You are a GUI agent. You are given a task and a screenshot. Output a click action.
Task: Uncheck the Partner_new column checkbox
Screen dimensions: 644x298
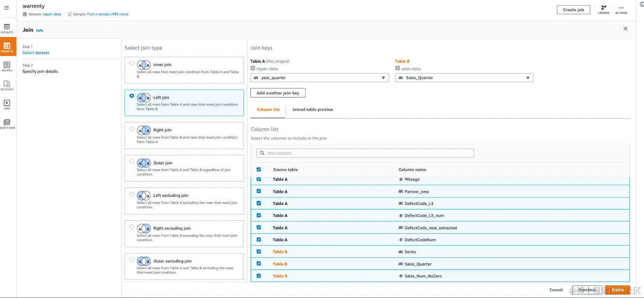point(258,191)
